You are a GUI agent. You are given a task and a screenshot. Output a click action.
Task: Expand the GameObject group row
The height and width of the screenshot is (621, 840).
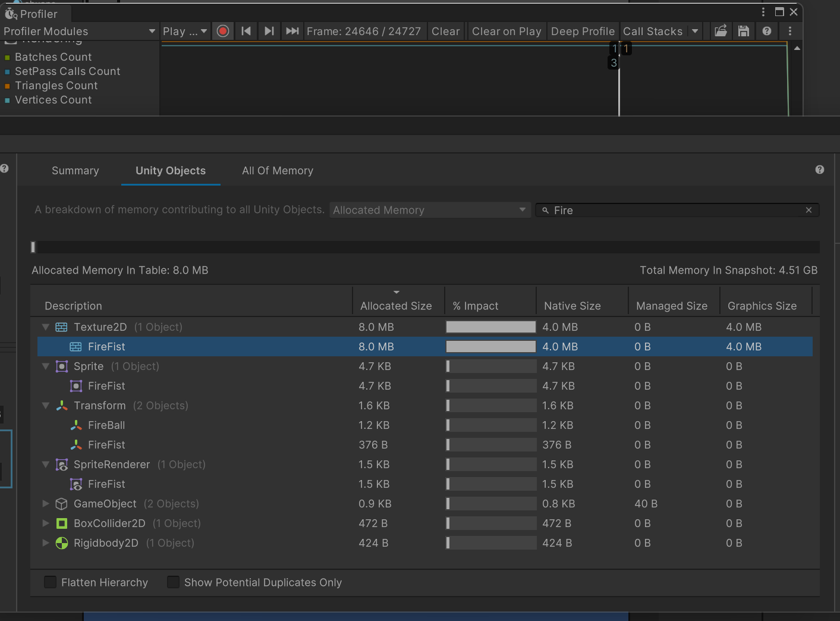point(46,504)
